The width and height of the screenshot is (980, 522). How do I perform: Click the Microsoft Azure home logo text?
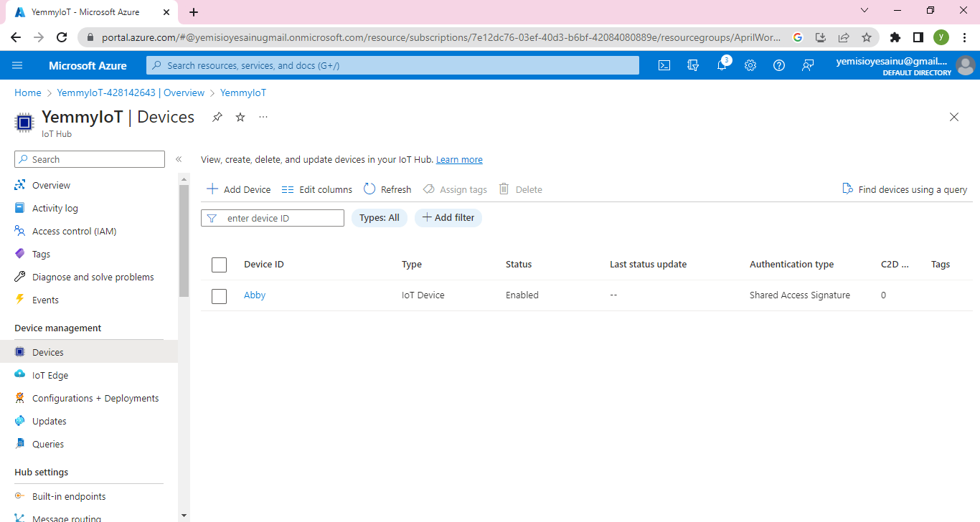tap(88, 65)
